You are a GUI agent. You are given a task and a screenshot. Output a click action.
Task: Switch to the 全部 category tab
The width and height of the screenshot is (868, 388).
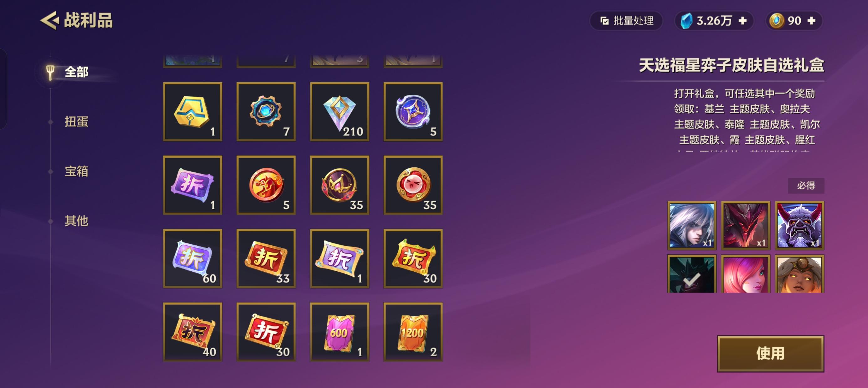point(76,72)
